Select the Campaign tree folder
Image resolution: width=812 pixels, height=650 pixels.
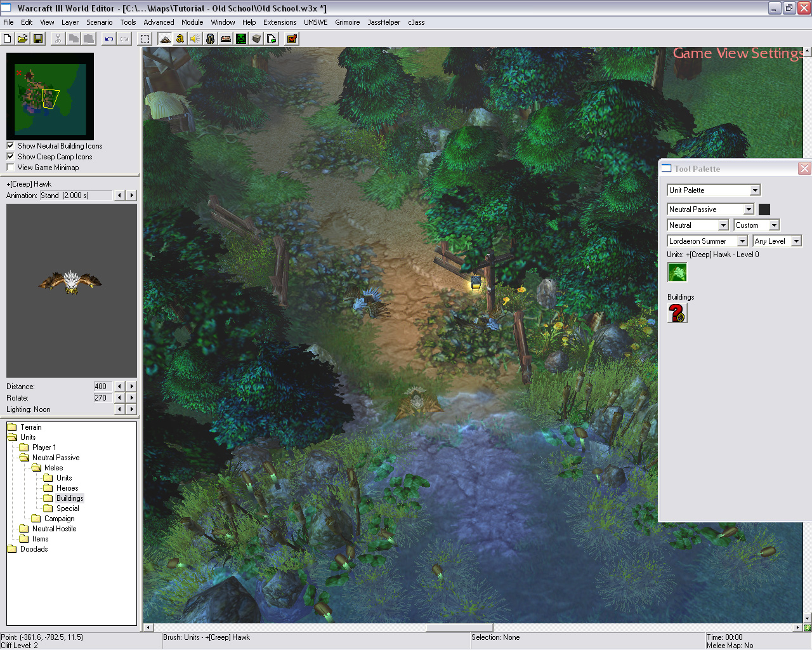(x=59, y=519)
